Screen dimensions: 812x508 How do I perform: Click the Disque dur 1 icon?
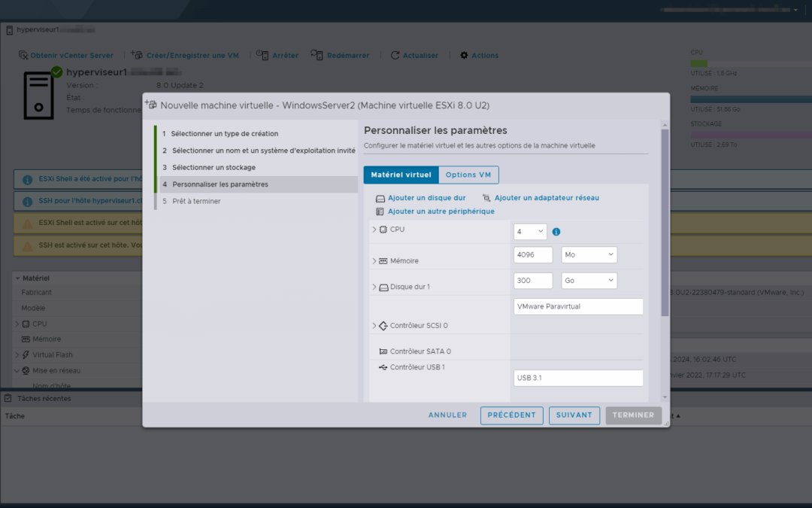pos(383,287)
